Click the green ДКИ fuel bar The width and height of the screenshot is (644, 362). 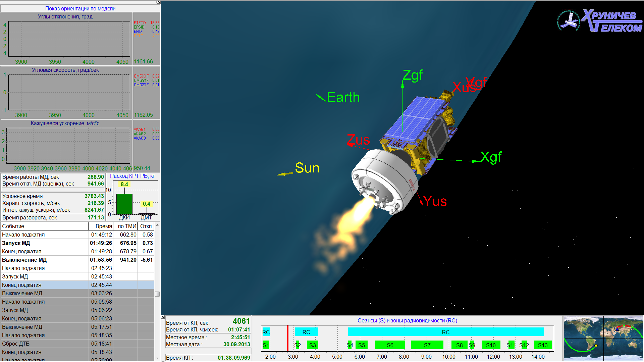pyautogui.click(x=124, y=204)
